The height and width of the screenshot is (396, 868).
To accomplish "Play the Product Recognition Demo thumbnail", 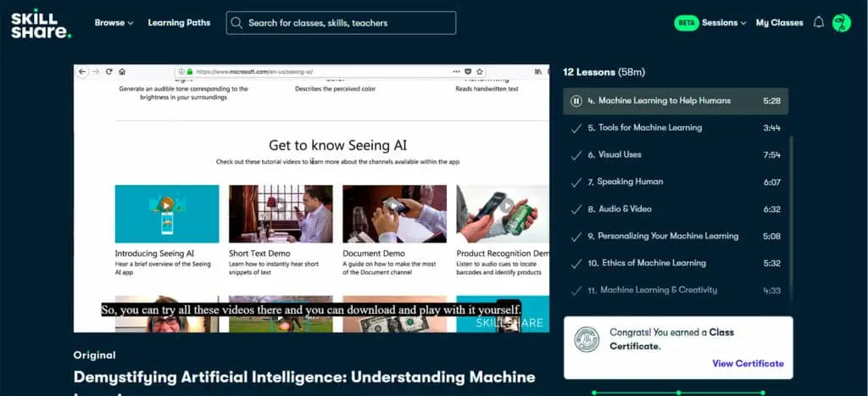I will [503, 214].
